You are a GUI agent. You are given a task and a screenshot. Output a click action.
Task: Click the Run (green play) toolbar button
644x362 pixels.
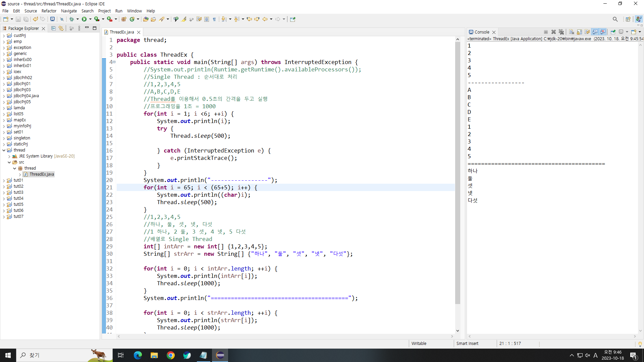click(84, 19)
